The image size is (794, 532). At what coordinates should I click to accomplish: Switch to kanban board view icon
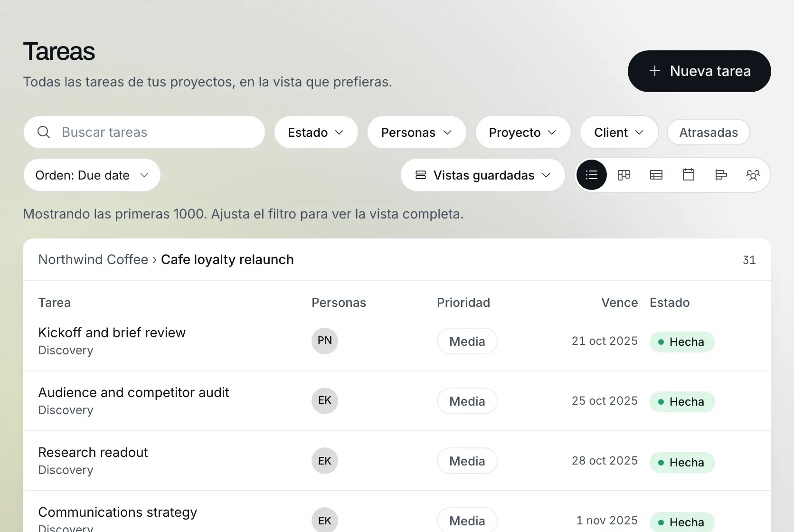coord(624,175)
